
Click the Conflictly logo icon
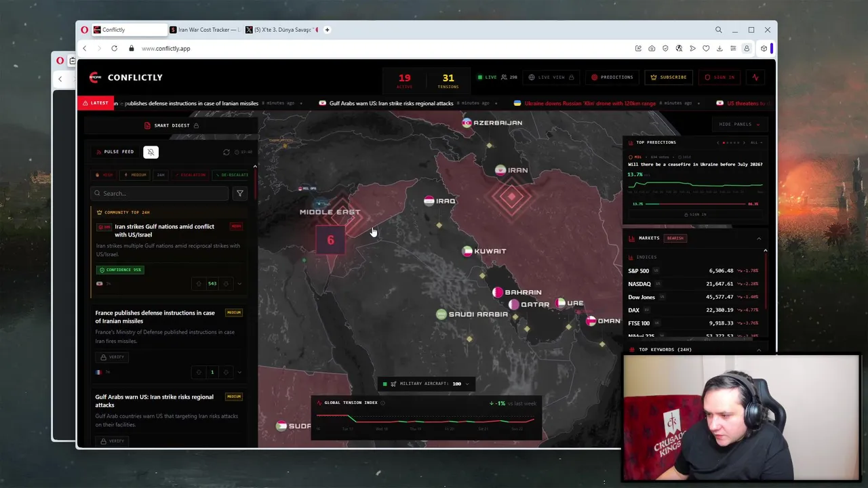click(95, 77)
